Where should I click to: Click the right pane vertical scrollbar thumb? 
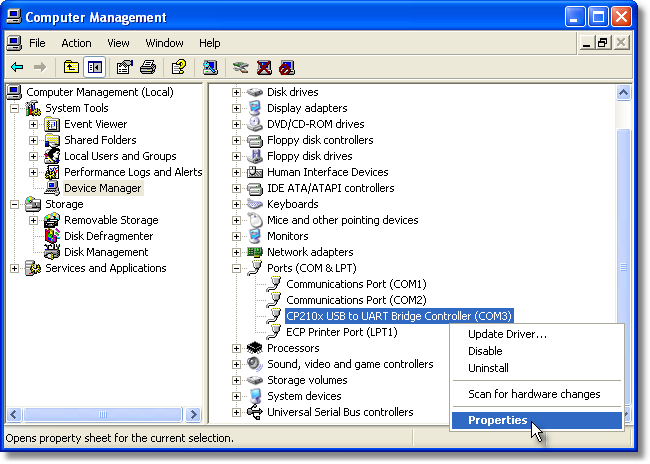(623, 267)
